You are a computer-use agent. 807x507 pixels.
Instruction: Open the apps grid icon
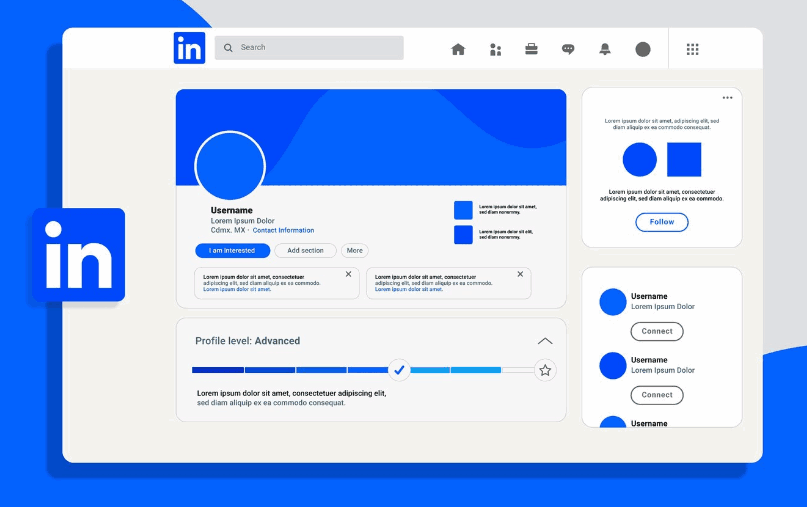(x=692, y=49)
